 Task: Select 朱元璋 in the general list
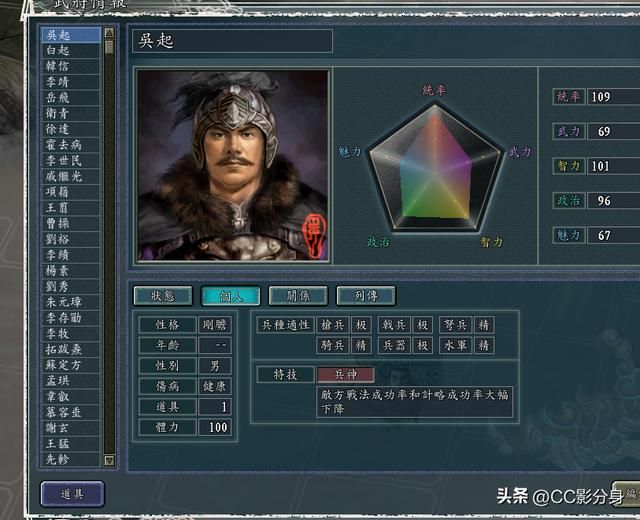[x=71, y=302]
